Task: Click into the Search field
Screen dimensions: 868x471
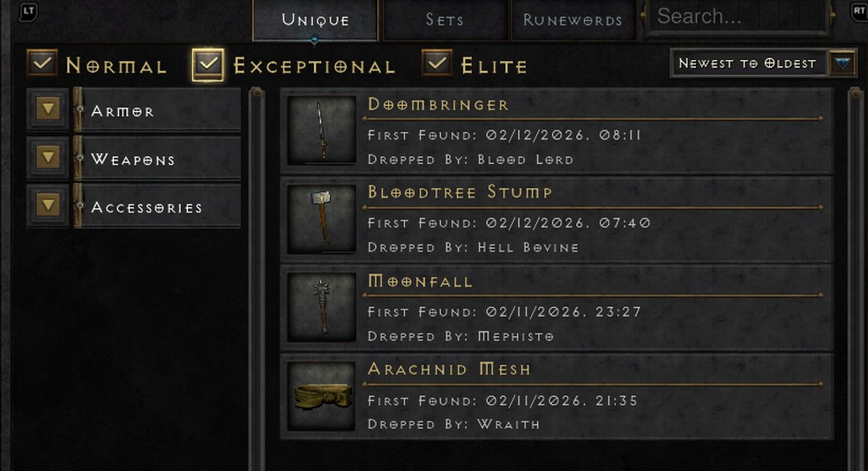Action: pos(737,17)
